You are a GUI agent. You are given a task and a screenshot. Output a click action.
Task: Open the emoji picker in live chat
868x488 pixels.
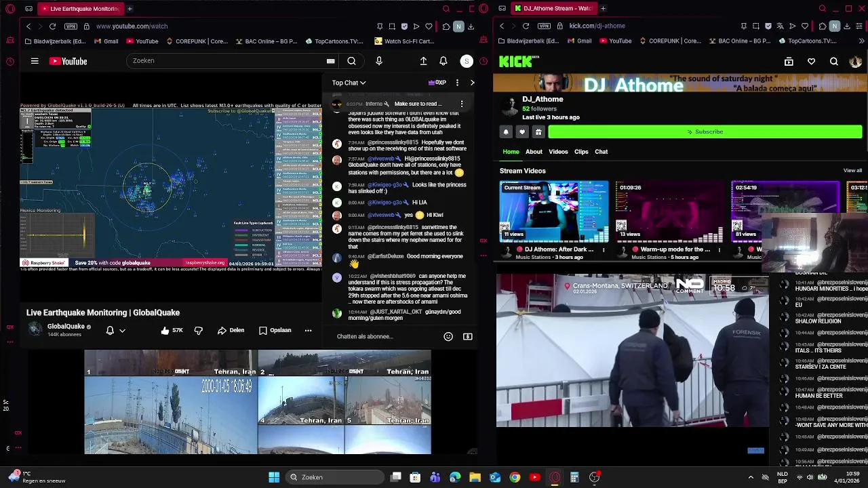[x=448, y=336]
